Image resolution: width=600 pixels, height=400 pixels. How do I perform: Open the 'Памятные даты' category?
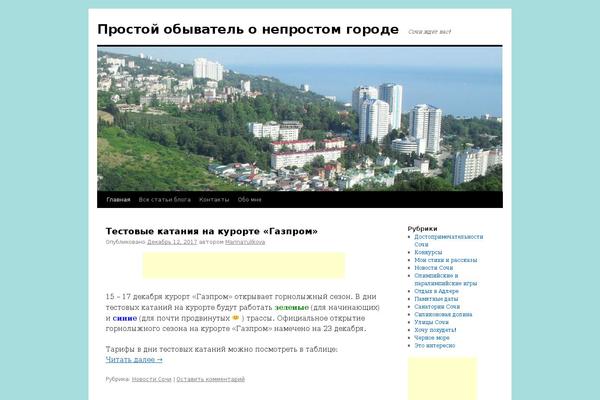click(x=436, y=299)
